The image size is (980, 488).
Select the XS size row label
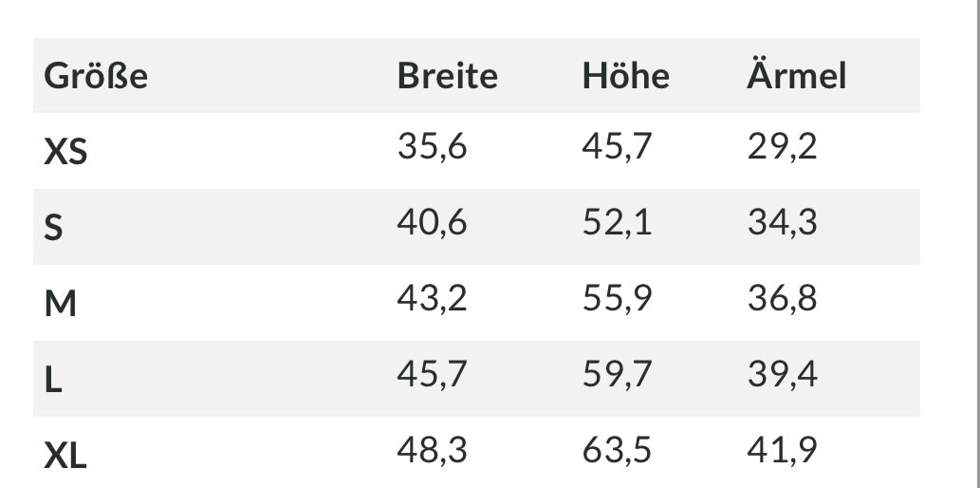(x=65, y=152)
